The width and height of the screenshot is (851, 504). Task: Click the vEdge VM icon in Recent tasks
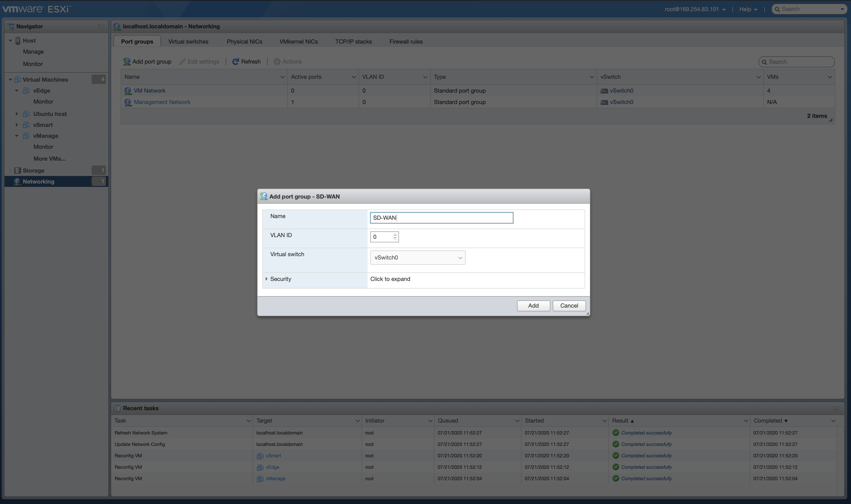pos(260,467)
